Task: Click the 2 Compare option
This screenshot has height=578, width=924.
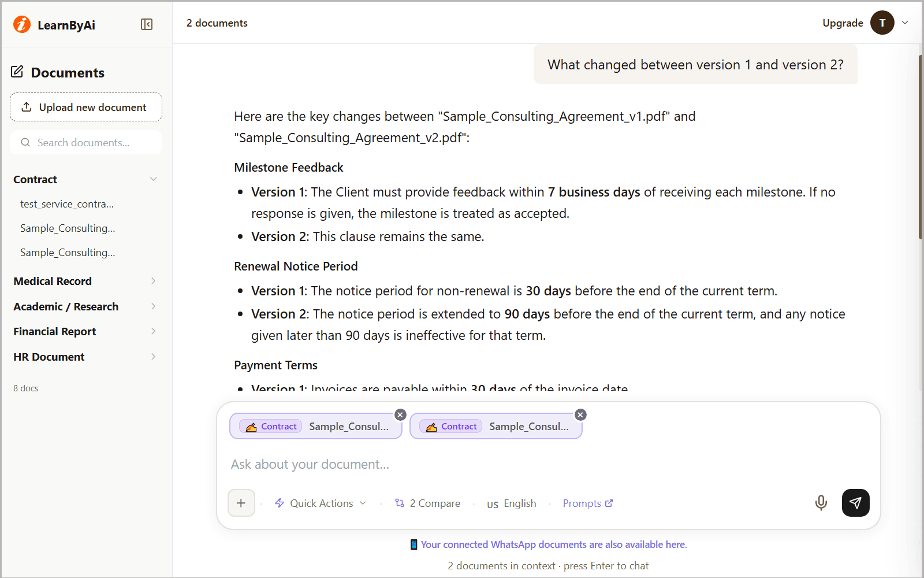Action: [x=427, y=503]
